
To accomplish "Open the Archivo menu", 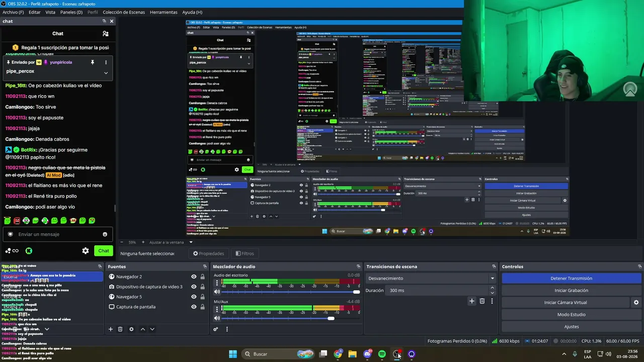I will pos(14,12).
